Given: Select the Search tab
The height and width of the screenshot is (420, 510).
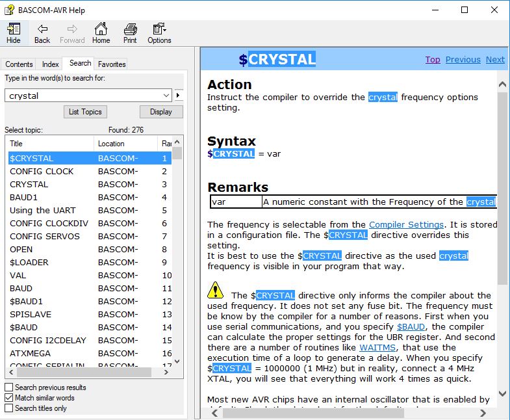Looking at the screenshot, I should [x=80, y=63].
